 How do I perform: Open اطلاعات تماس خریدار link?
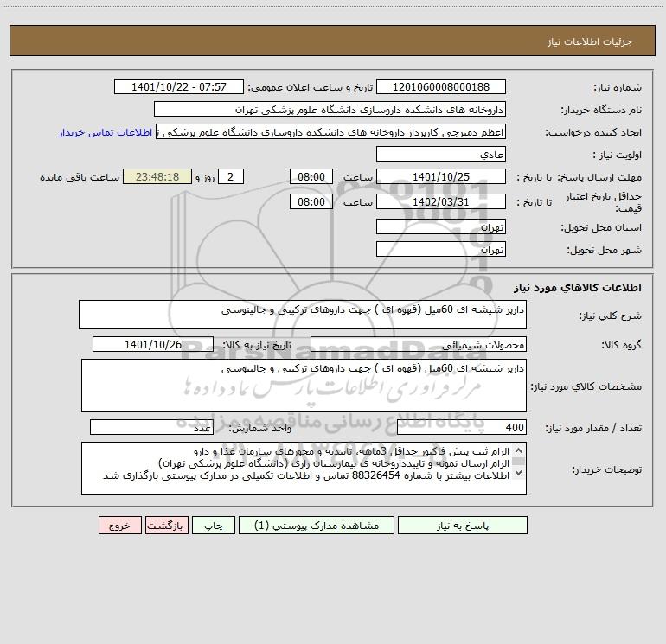coord(106,132)
